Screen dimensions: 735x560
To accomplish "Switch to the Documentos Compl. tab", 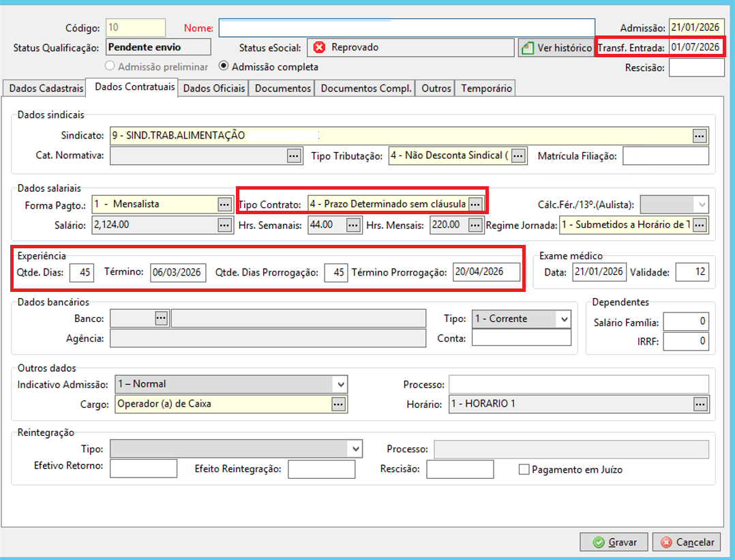I will coord(366,88).
